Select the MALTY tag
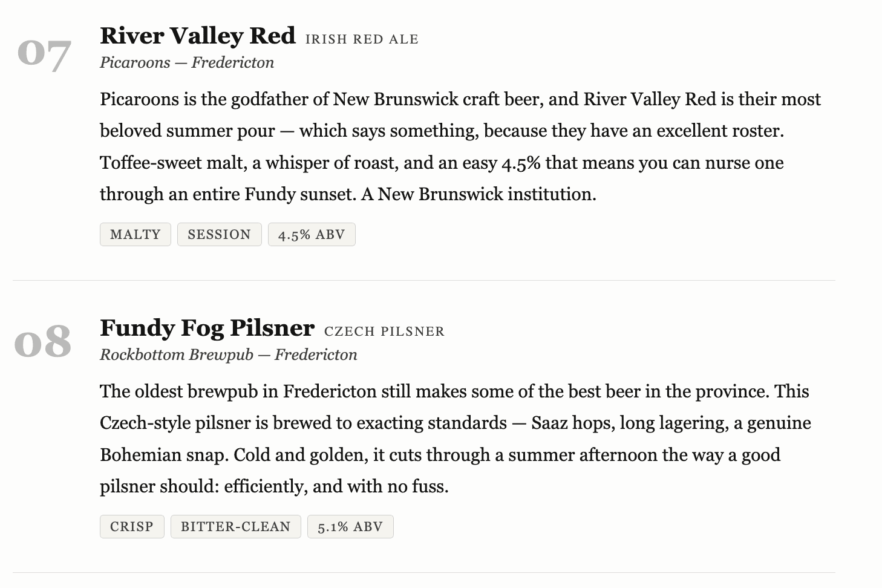The width and height of the screenshot is (882, 588). pos(136,235)
